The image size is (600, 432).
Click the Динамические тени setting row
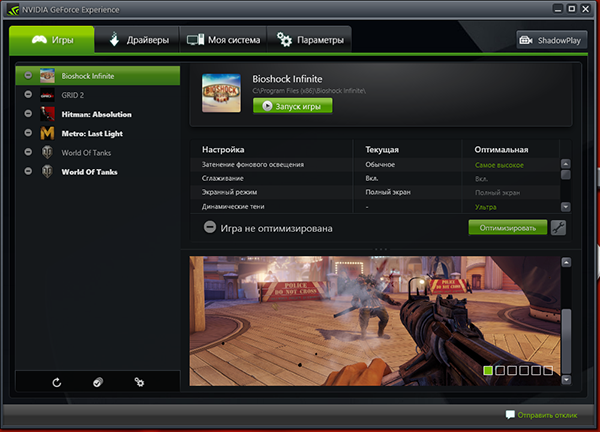click(375, 206)
